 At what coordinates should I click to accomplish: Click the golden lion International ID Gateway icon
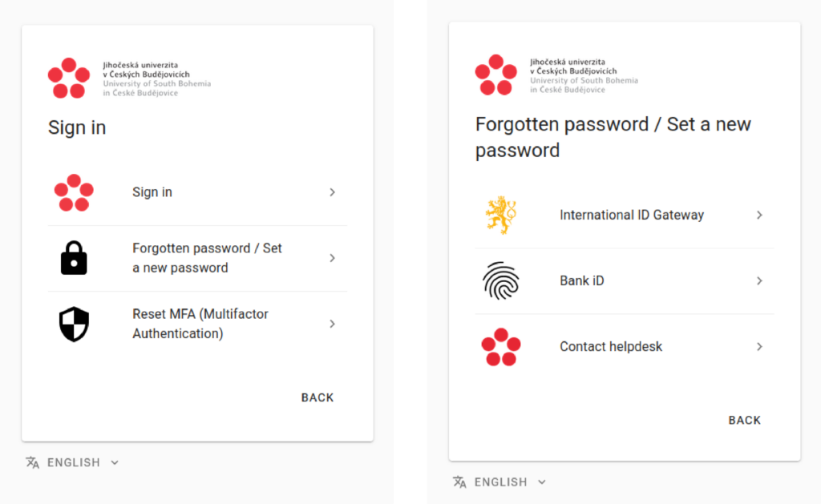click(501, 215)
